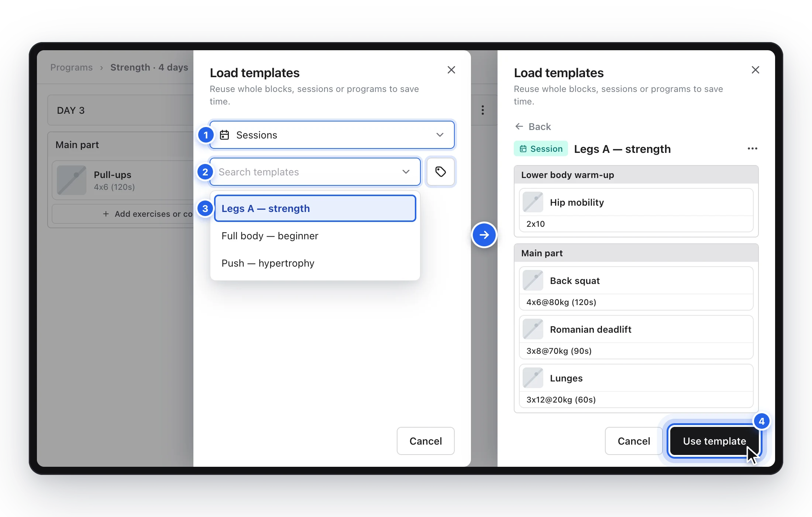Click the Lunges exercise name

(x=566, y=378)
